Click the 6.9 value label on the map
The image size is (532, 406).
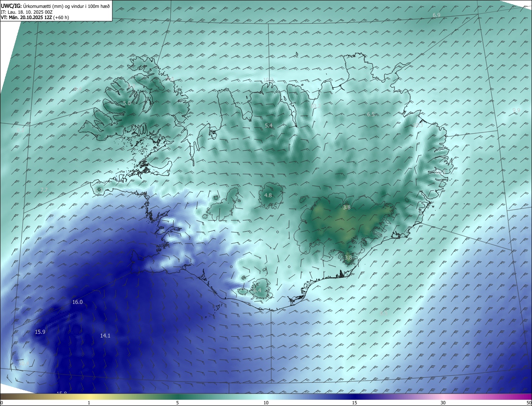coord(436,15)
